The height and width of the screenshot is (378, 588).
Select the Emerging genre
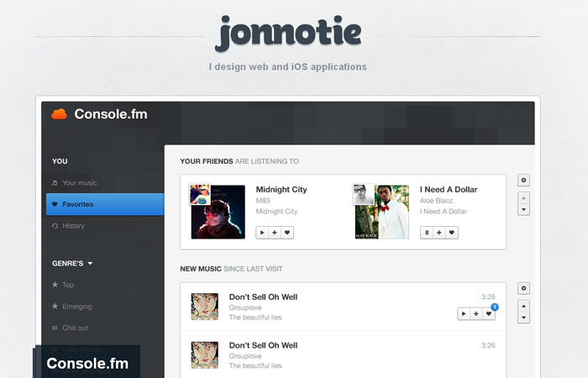click(x=77, y=307)
